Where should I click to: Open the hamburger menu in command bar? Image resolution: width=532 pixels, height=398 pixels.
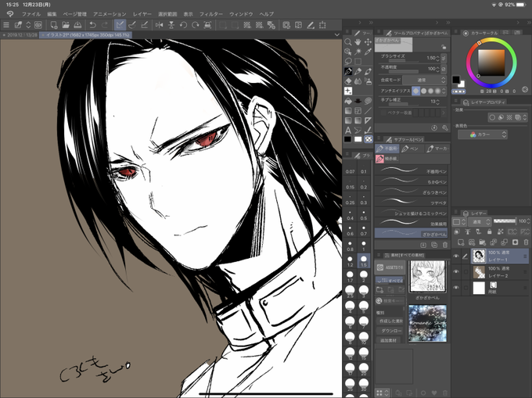point(6,25)
